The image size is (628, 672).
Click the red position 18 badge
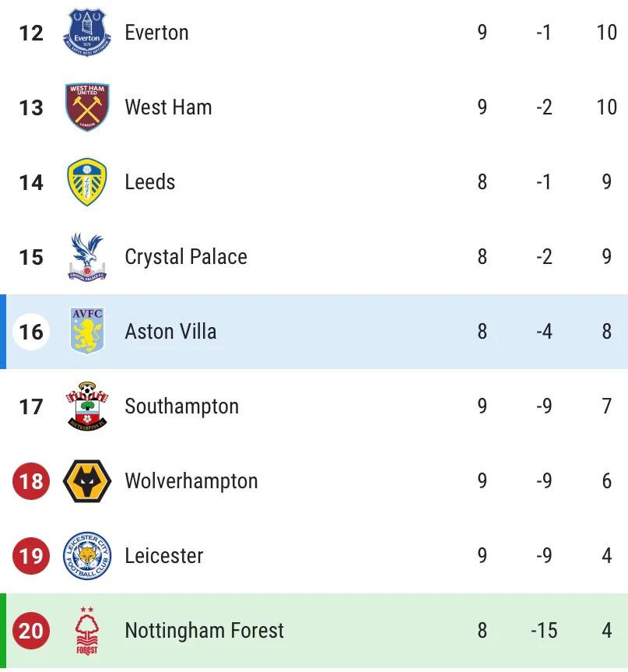click(x=31, y=481)
